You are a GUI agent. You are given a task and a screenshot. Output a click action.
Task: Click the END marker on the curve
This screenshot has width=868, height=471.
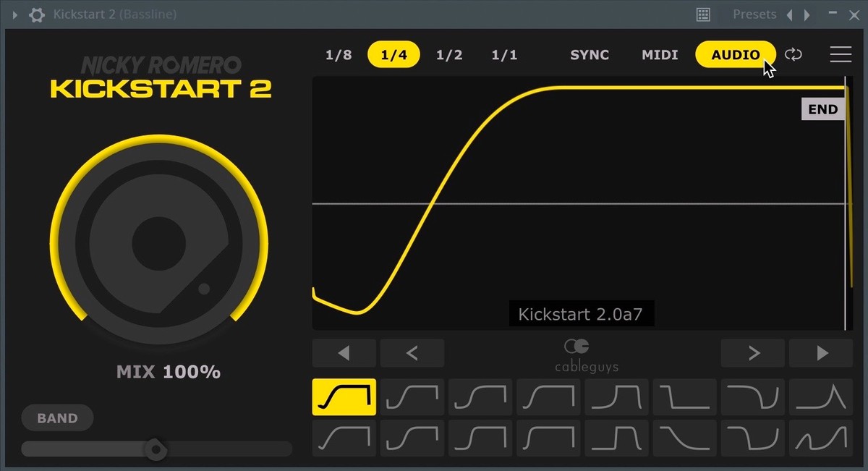coord(822,109)
